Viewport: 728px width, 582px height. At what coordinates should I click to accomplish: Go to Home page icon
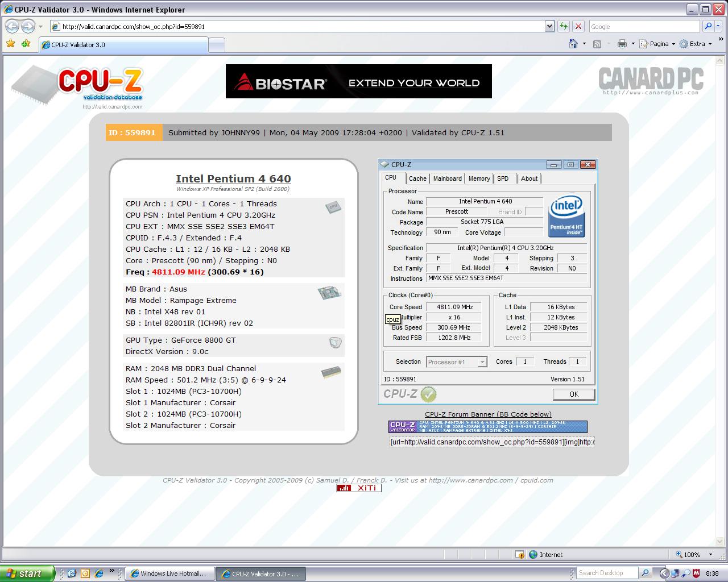(573, 44)
